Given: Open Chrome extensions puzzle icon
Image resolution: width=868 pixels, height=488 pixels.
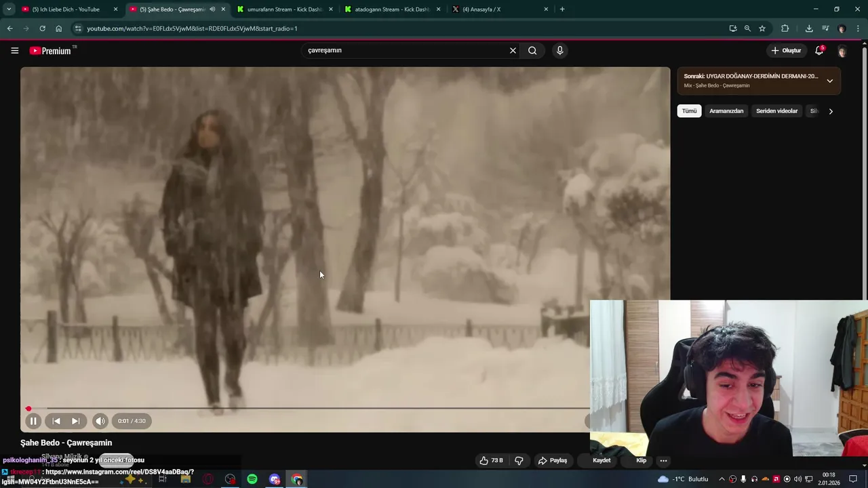Looking at the screenshot, I should coord(785,28).
